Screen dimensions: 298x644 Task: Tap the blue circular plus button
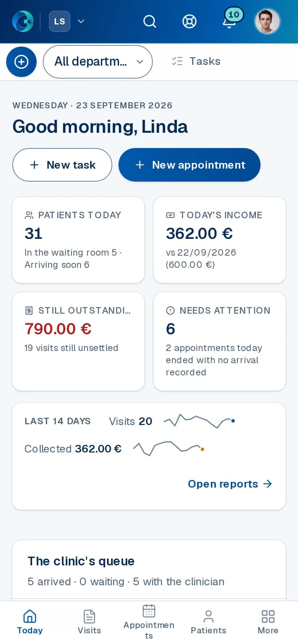coord(21,62)
